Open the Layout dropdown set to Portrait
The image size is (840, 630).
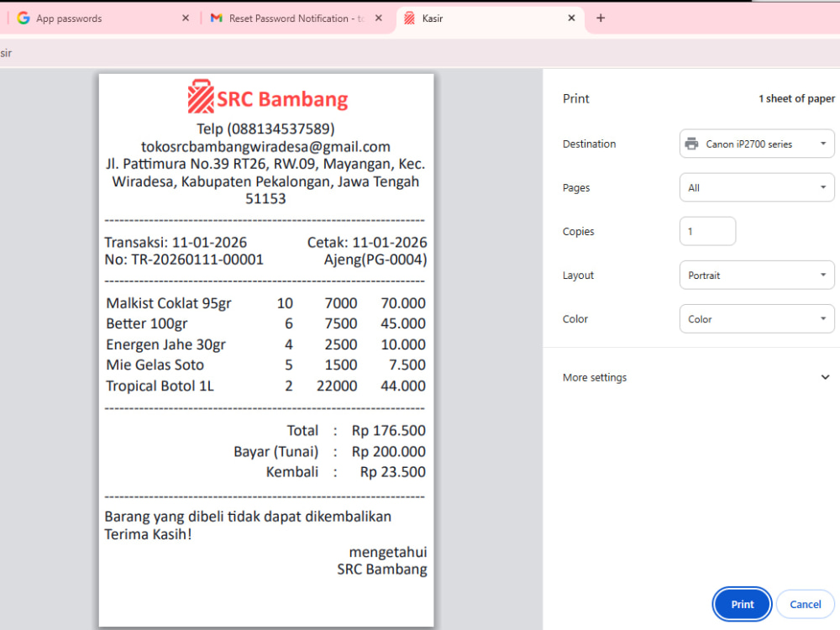point(757,276)
